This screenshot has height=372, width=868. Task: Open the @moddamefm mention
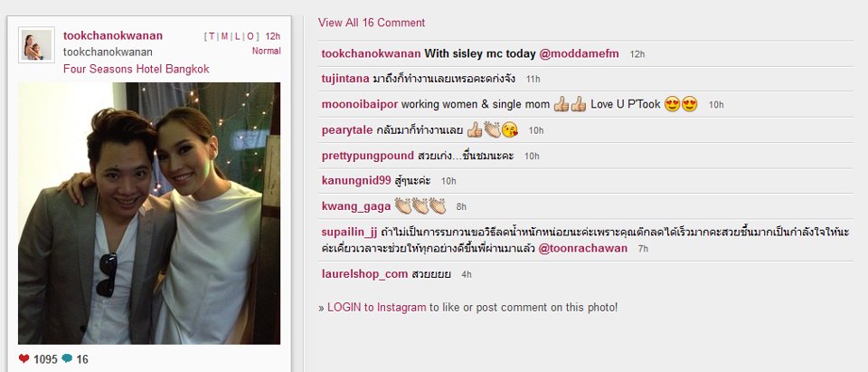[580, 53]
